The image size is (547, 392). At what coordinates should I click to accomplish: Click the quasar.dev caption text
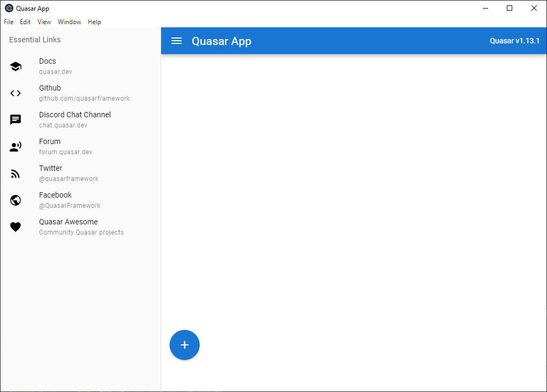coord(56,72)
